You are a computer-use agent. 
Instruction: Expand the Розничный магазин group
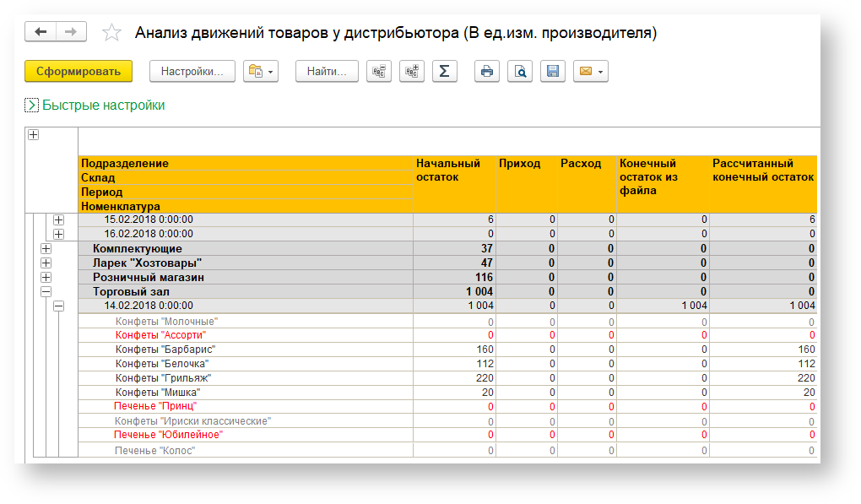tap(46, 277)
